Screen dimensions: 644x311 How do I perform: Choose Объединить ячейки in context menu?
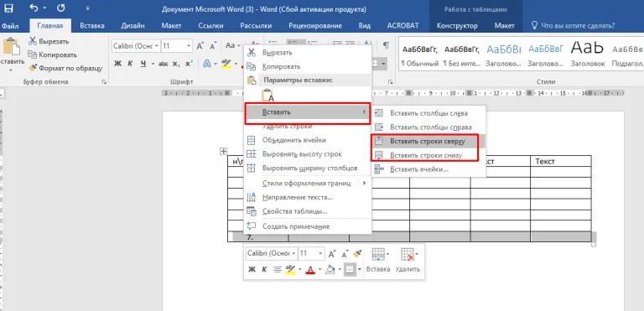click(x=308, y=140)
